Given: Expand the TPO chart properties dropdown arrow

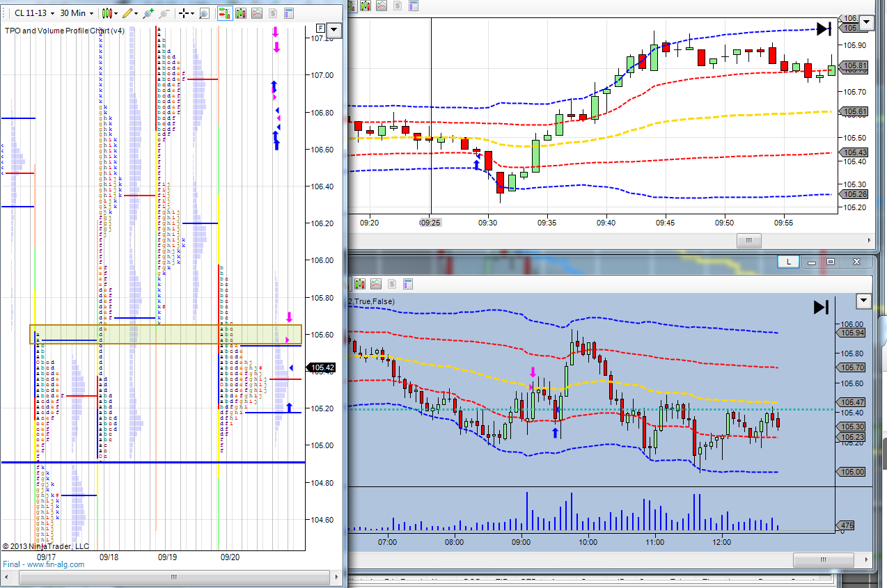Looking at the screenshot, I should coord(333,29).
